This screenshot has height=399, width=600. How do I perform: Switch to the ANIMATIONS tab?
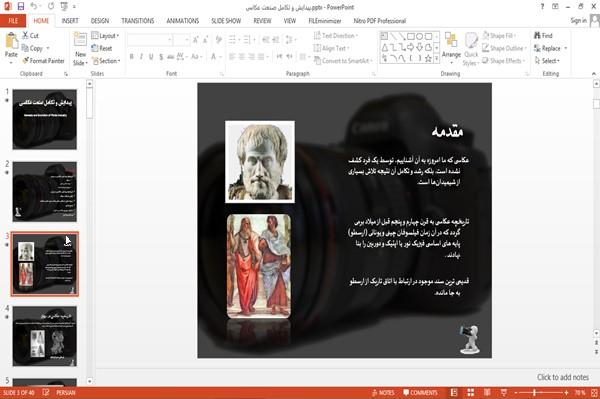(183, 21)
